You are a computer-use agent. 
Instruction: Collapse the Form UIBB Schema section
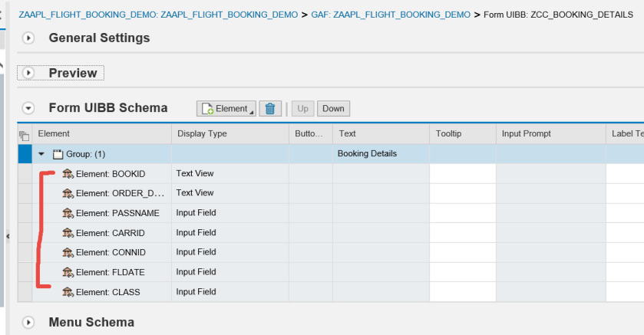point(29,109)
